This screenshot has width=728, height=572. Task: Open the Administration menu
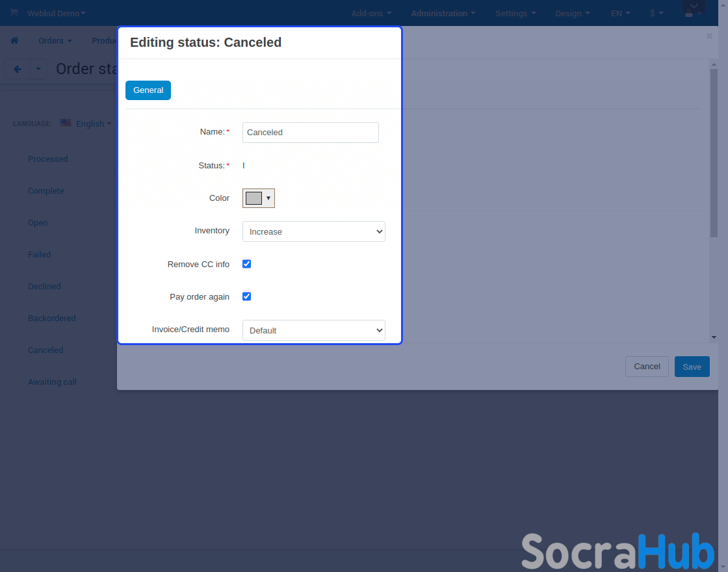[443, 13]
